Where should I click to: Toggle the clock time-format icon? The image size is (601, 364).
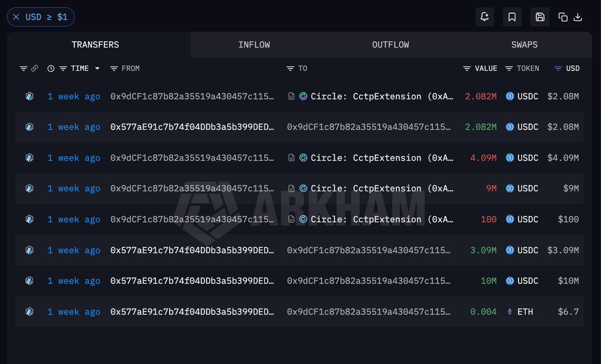pos(51,69)
